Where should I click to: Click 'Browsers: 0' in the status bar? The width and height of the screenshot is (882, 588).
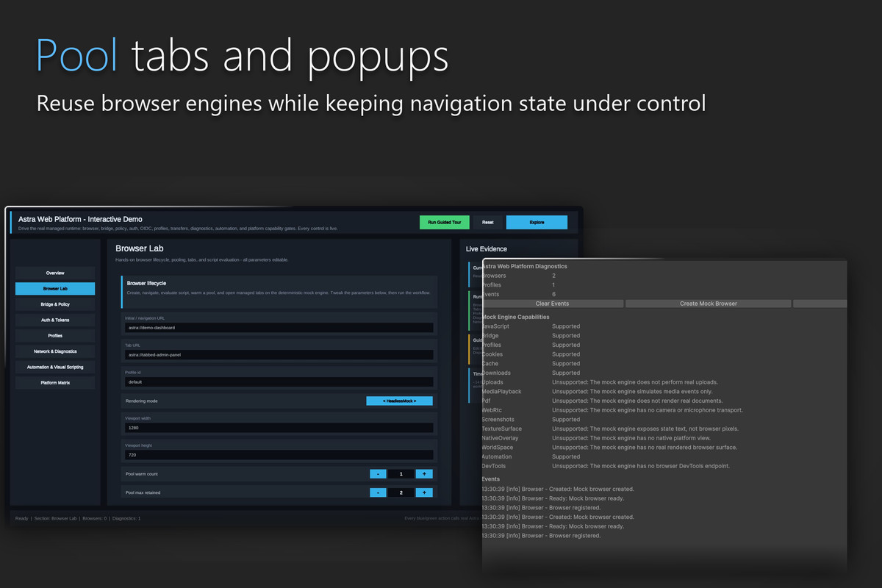(95, 519)
